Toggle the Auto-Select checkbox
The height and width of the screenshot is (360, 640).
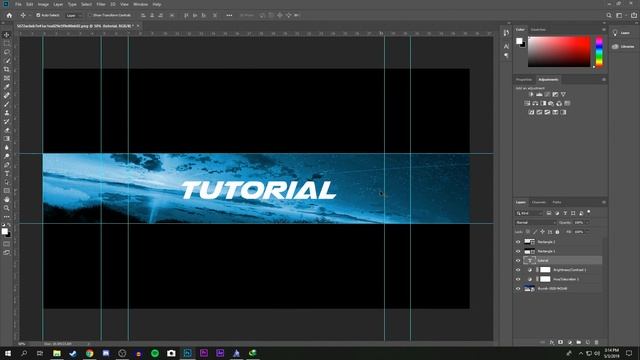click(x=38, y=15)
